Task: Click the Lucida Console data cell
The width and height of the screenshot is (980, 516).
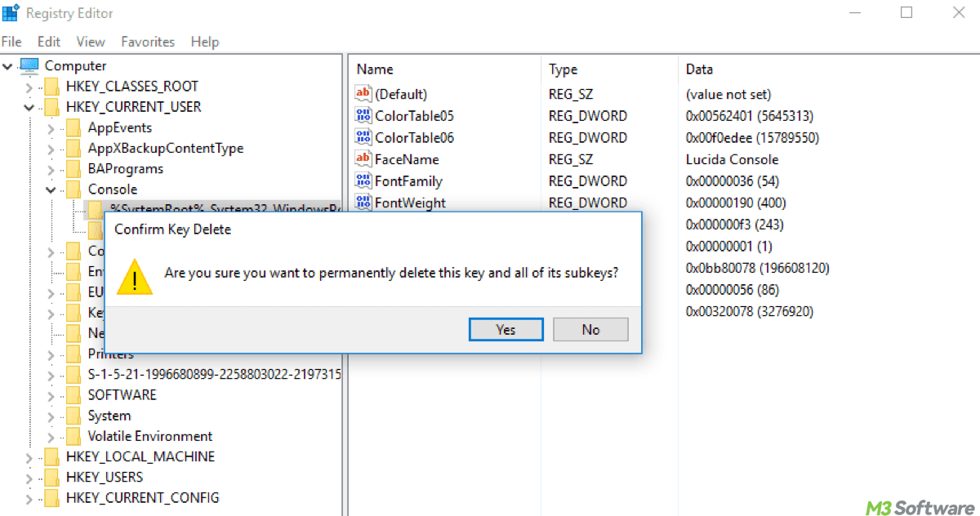Action: click(x=732, y=159)
